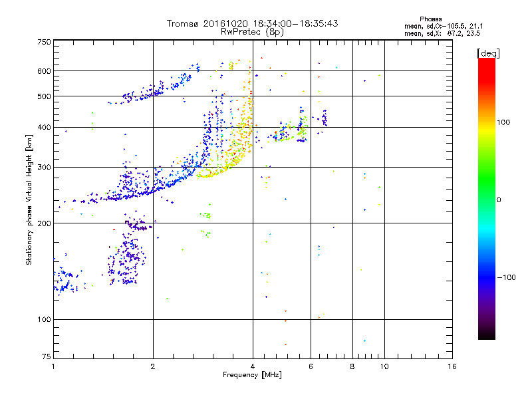Click the y-axis tick label '500'
Image resolution: width=532 pixels, height=399 pixels.
point(44,96)
